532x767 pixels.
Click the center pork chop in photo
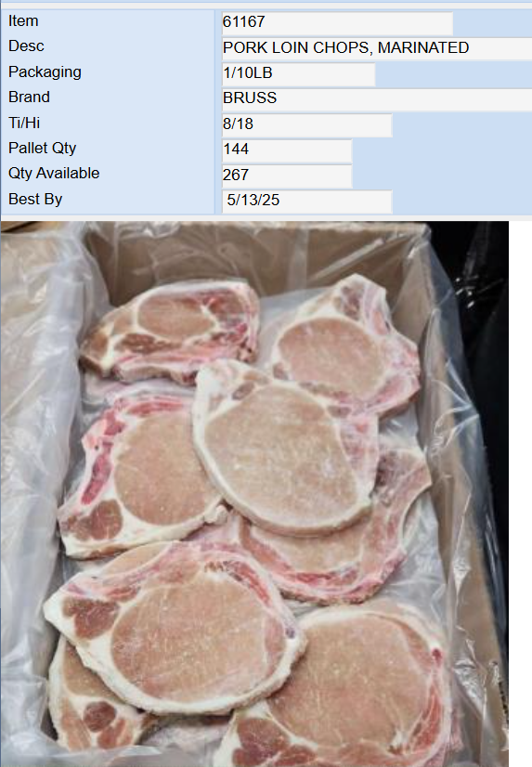tap(283, 452)
